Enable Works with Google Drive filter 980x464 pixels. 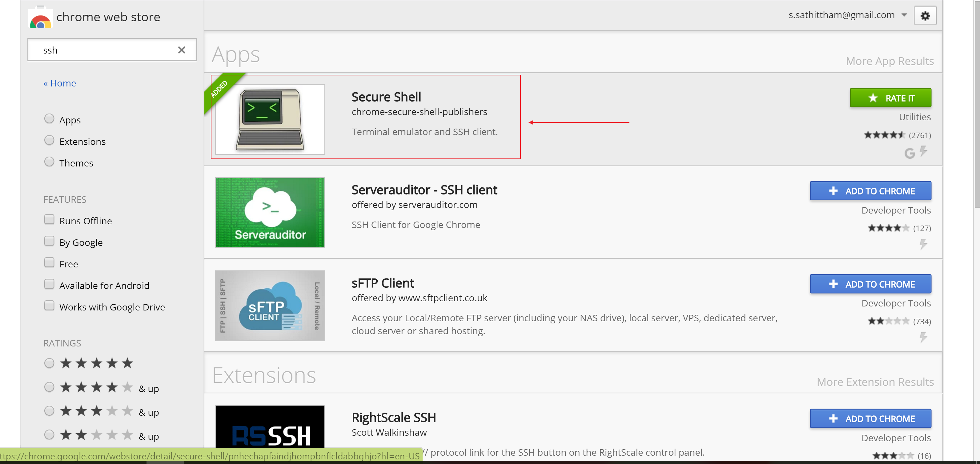click(50, 306)
